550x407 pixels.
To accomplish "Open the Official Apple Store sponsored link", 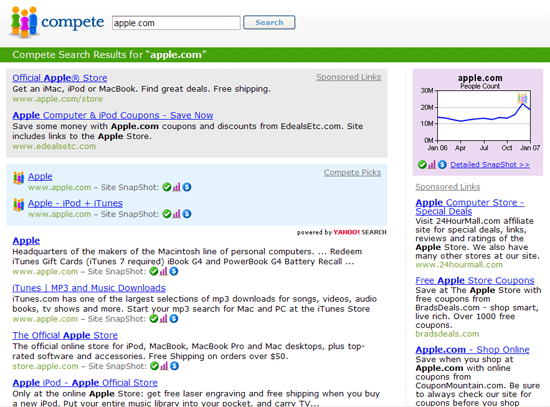I will click(x=60, y=78).
